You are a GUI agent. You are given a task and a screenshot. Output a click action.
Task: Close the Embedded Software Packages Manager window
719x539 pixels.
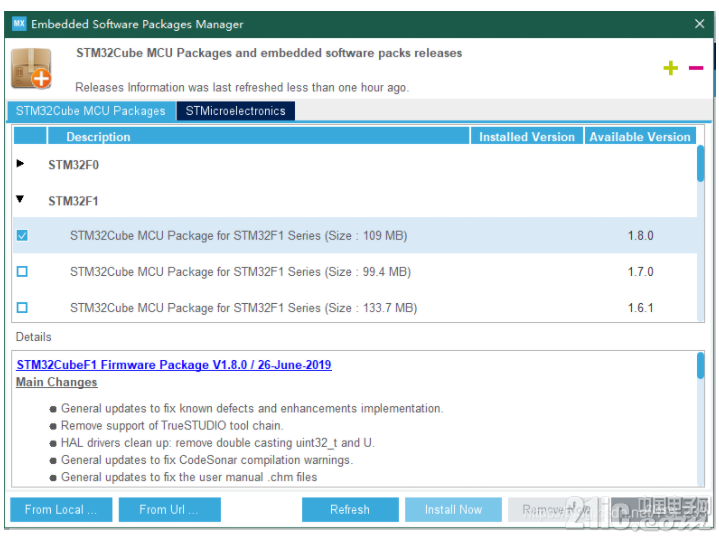coord(699,23)
